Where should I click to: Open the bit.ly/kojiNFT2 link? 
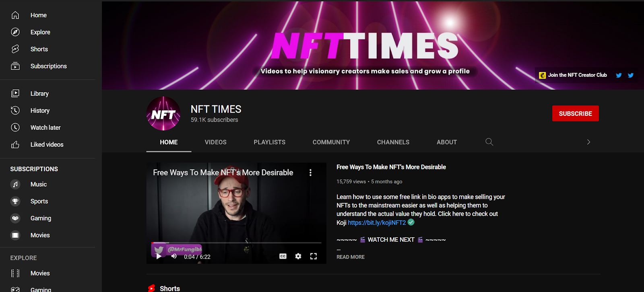point(377,222)
